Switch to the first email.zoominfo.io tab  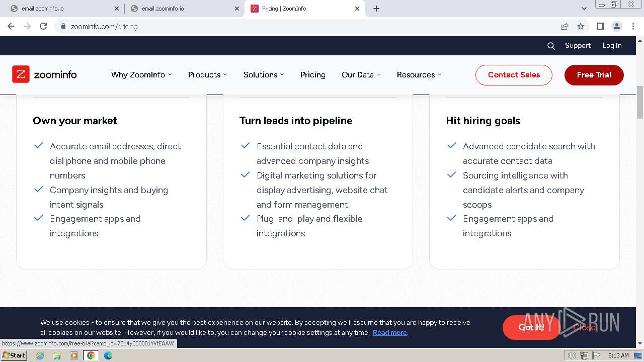64,9
